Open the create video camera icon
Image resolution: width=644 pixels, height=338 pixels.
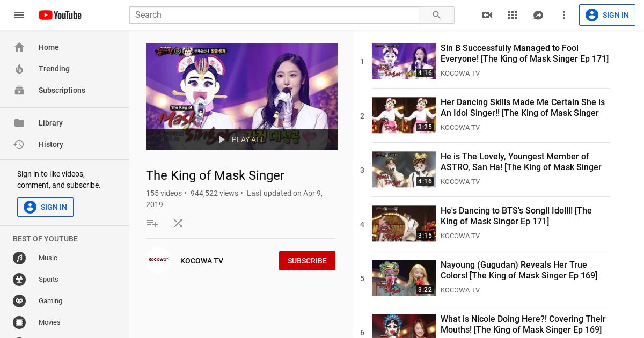(487, 15)
